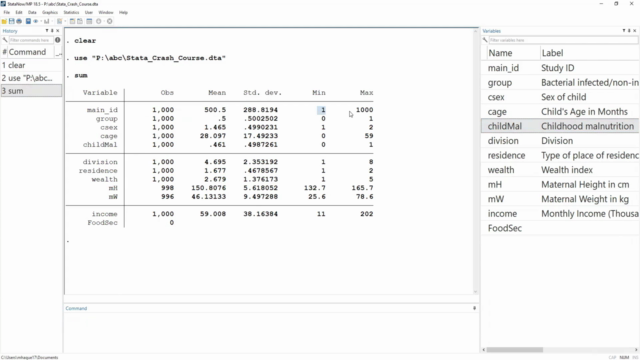Open the Viewer using the eye icon
The height and width of the screenshot is (360, 640).
36,21
